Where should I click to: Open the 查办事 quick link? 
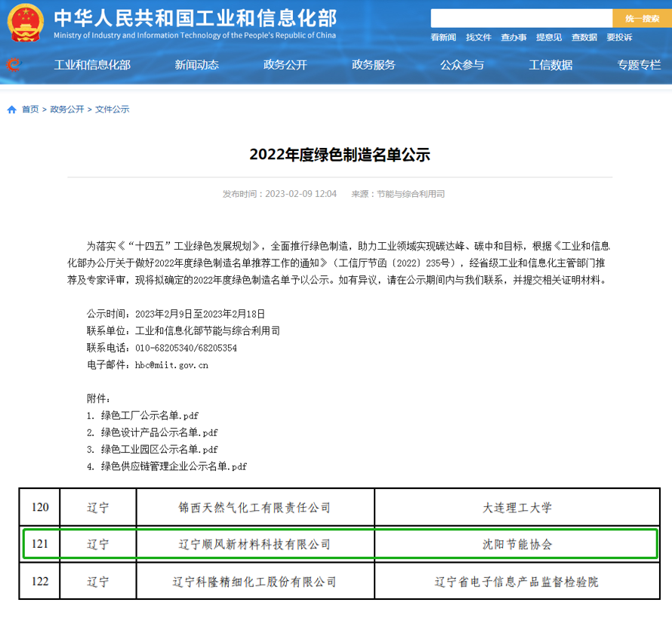[x=513, y=38]
